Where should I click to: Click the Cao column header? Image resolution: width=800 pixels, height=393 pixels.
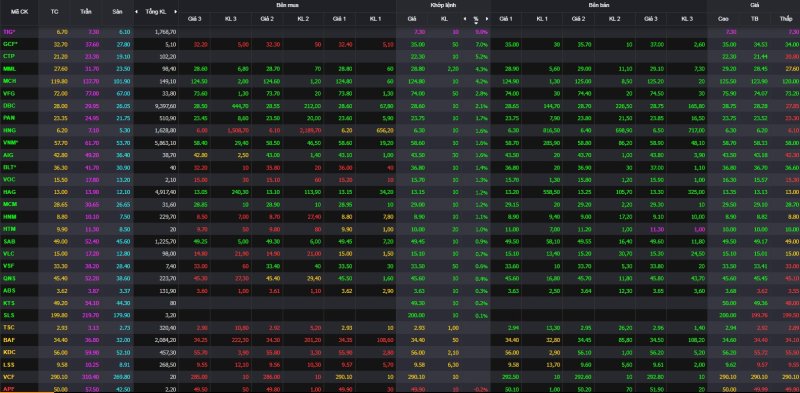click(723, 19)
